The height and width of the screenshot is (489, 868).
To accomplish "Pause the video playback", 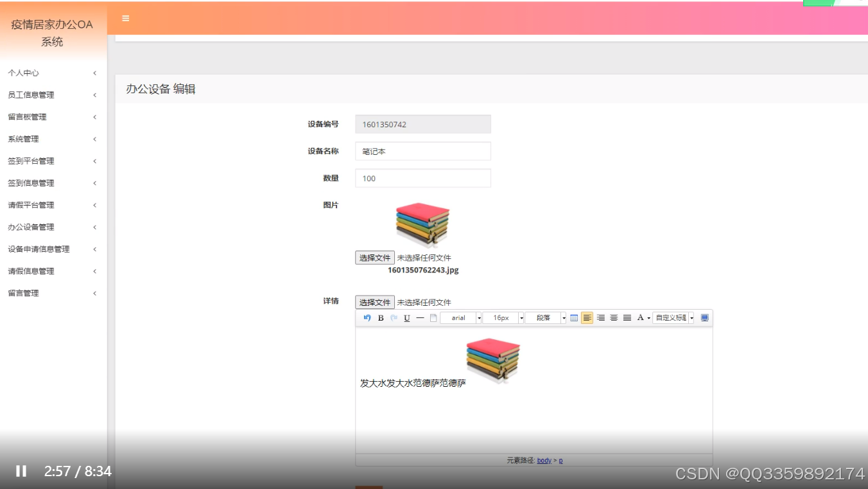I will click(x=21, y=471).
